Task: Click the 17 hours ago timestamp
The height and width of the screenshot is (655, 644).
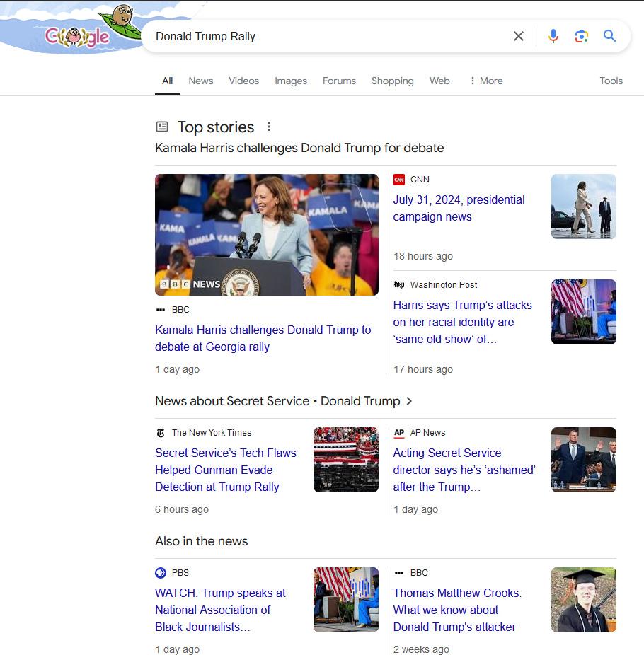Action: coord(423,369)
